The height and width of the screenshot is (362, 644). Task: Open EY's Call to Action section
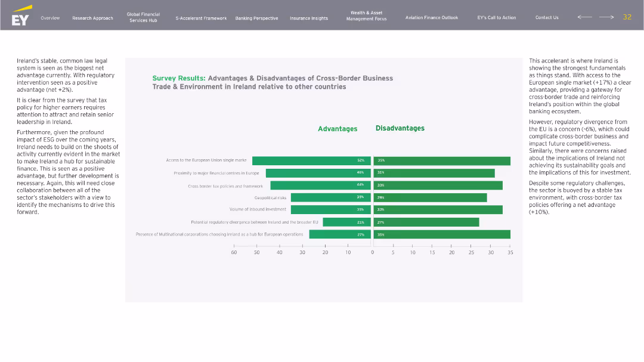point(497,18)
